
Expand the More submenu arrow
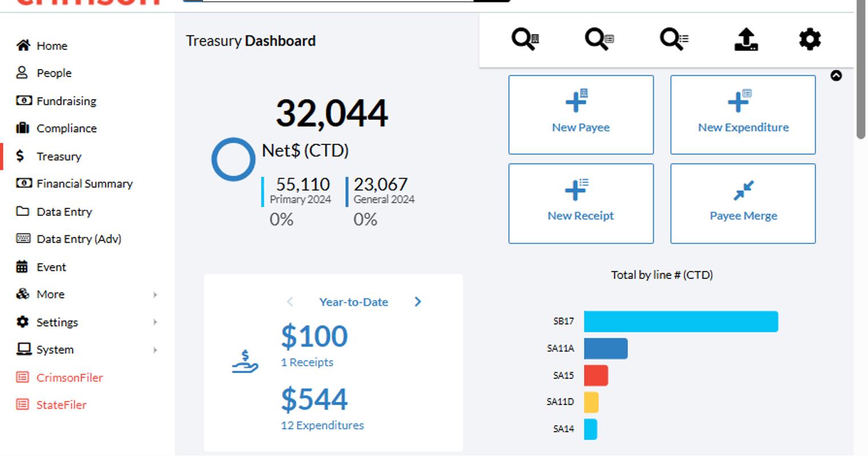(155, 295)
